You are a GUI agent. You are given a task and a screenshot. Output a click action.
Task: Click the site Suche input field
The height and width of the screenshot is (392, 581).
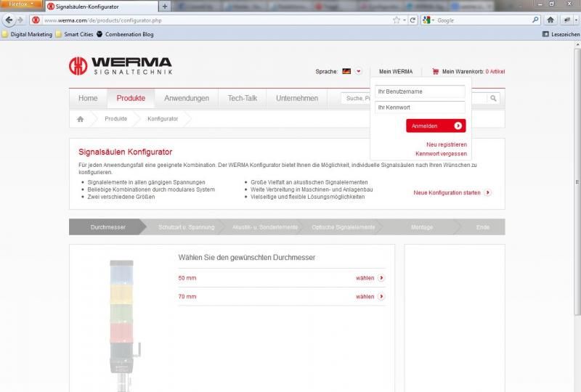(x=355, y=98)
